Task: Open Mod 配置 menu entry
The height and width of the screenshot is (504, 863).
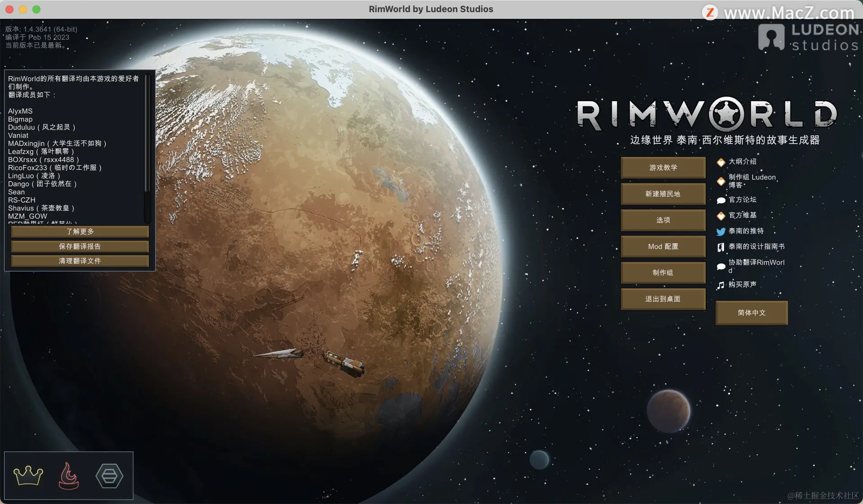Action: point(663,247)
